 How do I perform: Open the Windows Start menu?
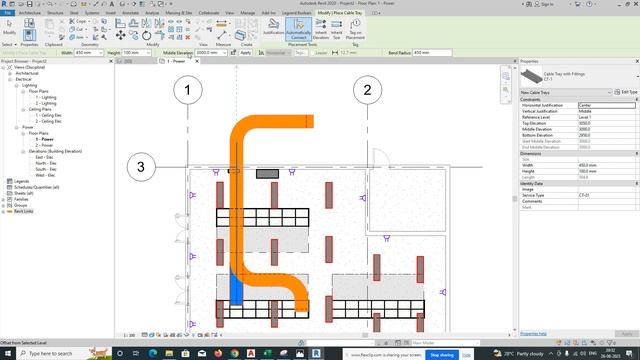(x=8, y=353)
